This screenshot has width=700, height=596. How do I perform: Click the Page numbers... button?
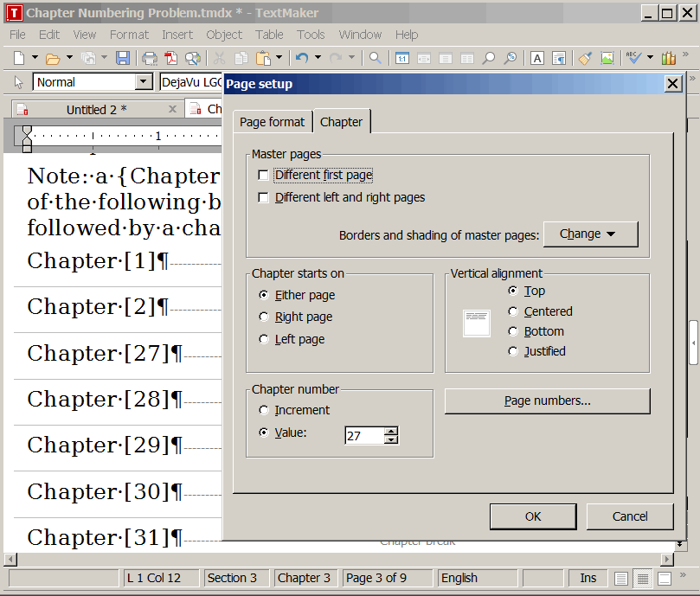tap(547, 401)
